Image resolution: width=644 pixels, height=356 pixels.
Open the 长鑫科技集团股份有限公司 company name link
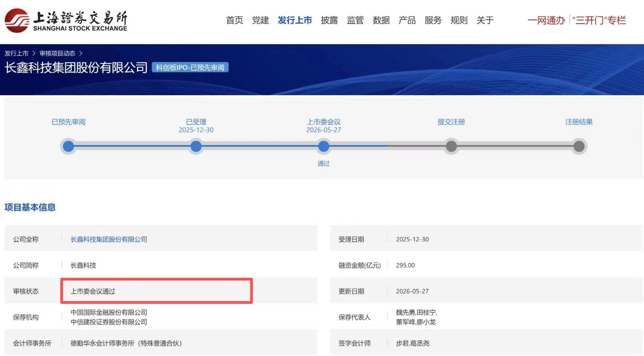[x=109, y=239]
